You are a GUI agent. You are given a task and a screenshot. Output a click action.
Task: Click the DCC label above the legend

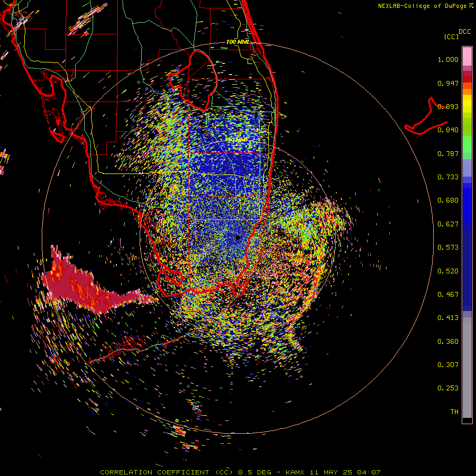[x=464, y=31]
